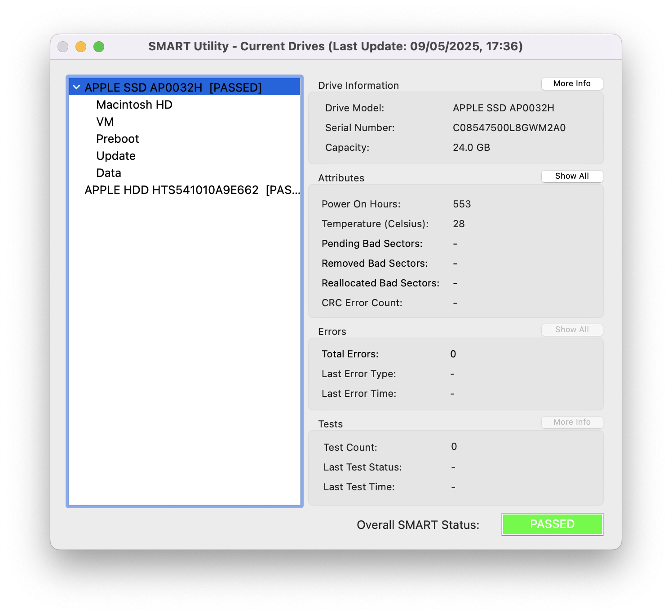Viewport: 672px width, 616px height.
Task: Select the Macintosh HD volume
Action: [x=134, y=105]
